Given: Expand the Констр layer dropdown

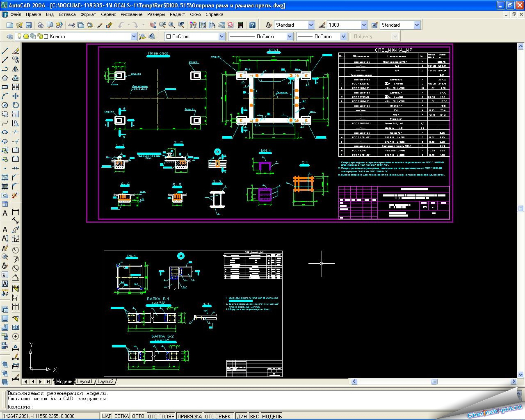Looking at the screenshot, I should [x=133, y=37].
